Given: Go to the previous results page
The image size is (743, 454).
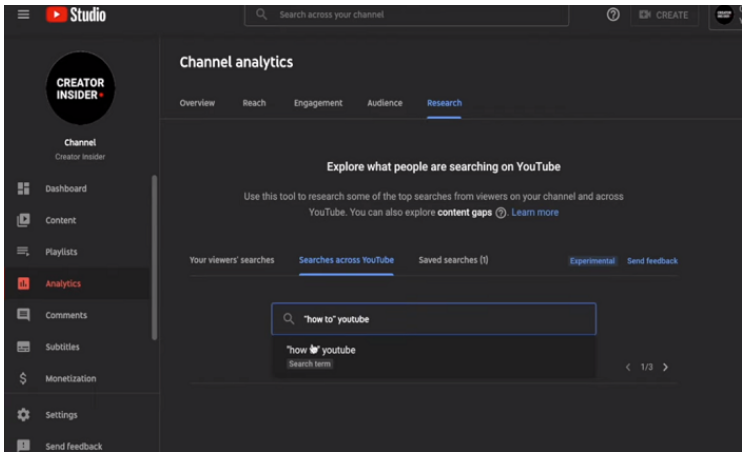Looking at the screenshot, I should [x=628, y=367].
